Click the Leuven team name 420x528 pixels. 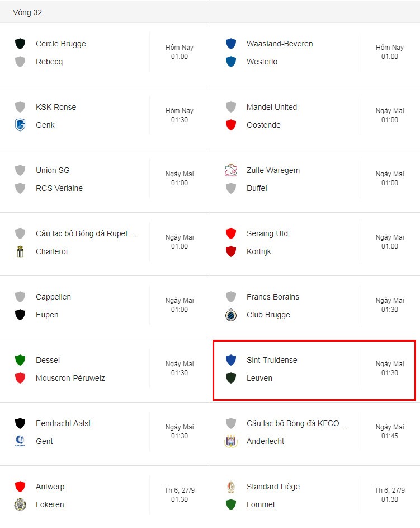tap(259, 378)
